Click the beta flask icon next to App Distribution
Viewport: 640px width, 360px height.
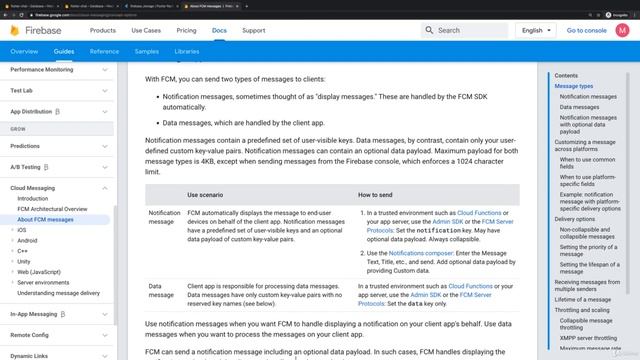click(x=58, y=111)
